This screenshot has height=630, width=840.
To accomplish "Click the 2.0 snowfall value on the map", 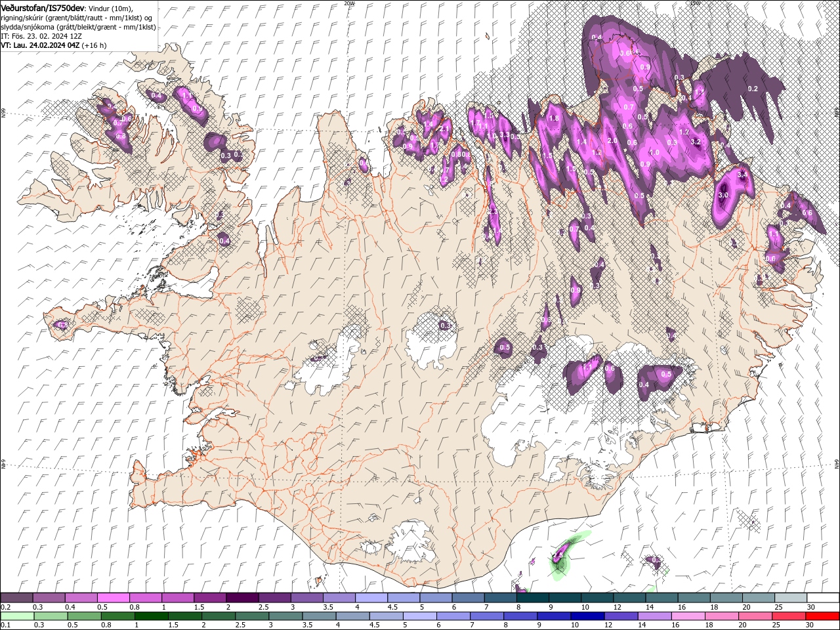I will click(613, 141).
